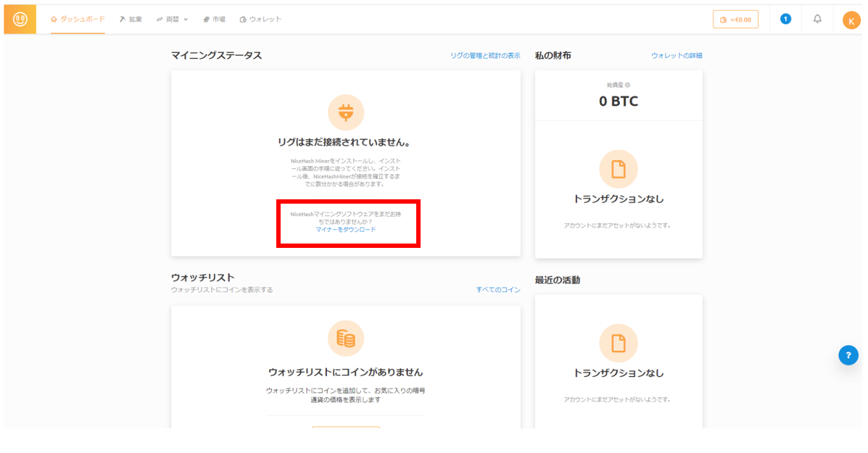The image size is (868, 453).
Task: Click the document icon under 最近の活動
Action: pyautogui.click(x=618, y=343)
